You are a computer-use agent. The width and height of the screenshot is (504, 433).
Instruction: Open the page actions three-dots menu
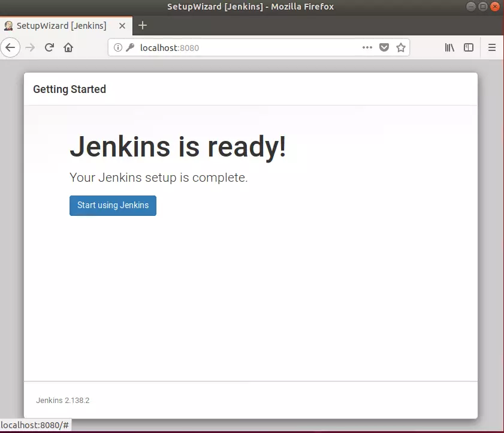pos(367,47)
